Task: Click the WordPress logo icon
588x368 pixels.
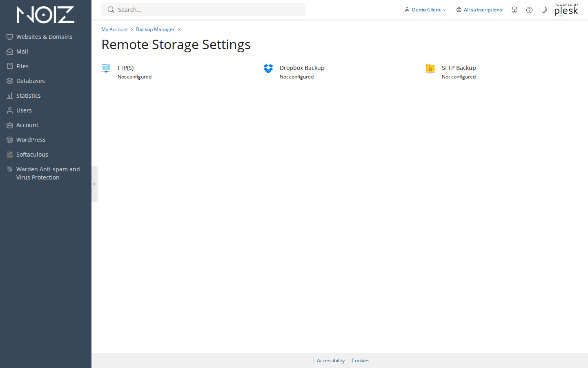Action: click(x=10, y=140)
